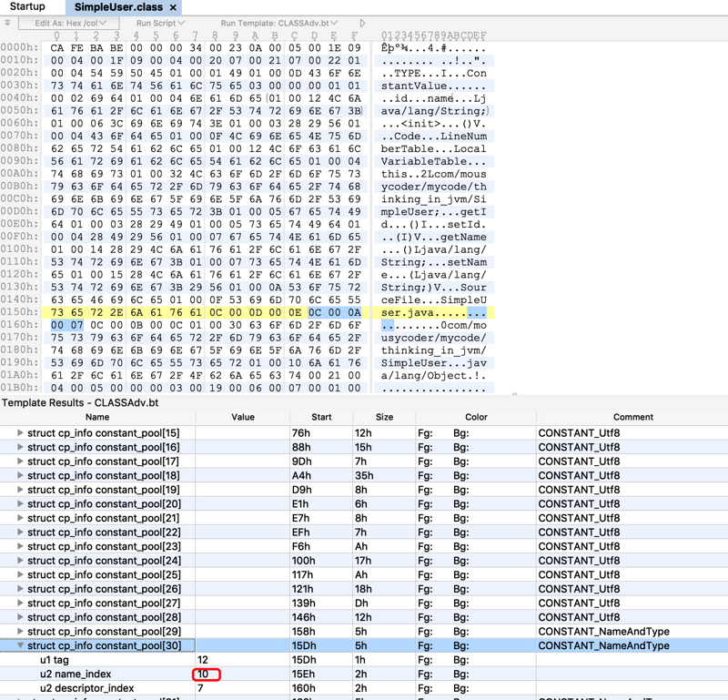Sort by the Size column header
This screenshot has height=700, width=728.
(x=384, y=417)
